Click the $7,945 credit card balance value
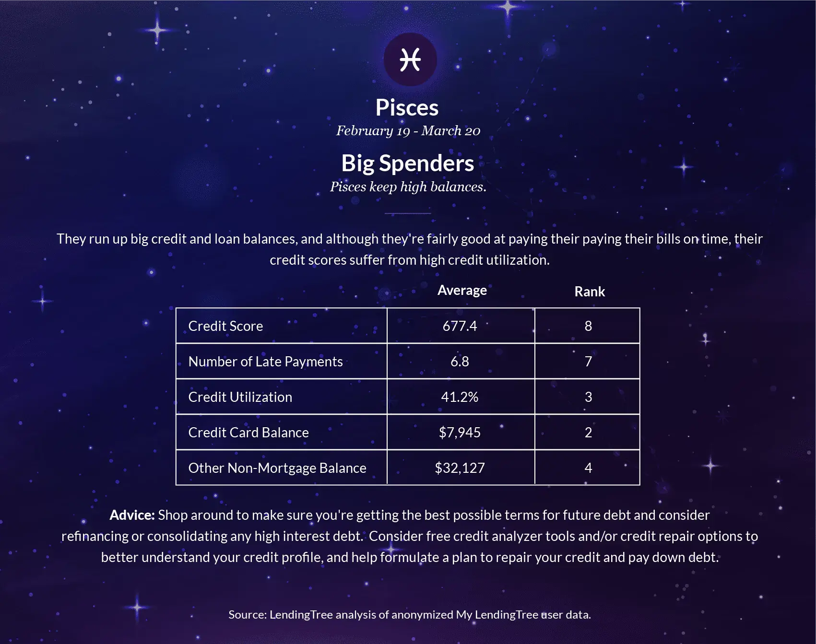This screenshot has width=816, height=644. (460, 433)
